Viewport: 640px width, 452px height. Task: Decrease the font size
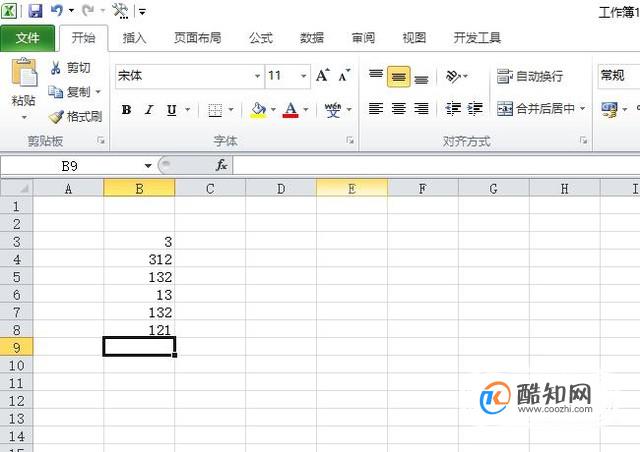pos(344,76)
